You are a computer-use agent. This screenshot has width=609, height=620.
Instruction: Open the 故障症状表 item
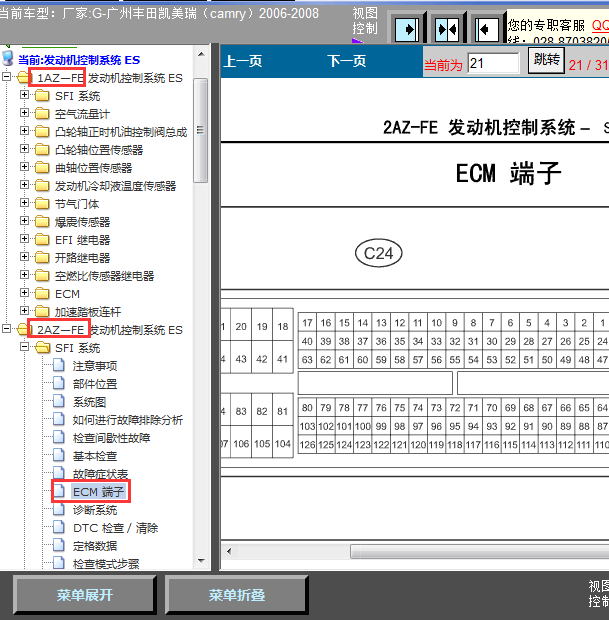pos(100,474)
